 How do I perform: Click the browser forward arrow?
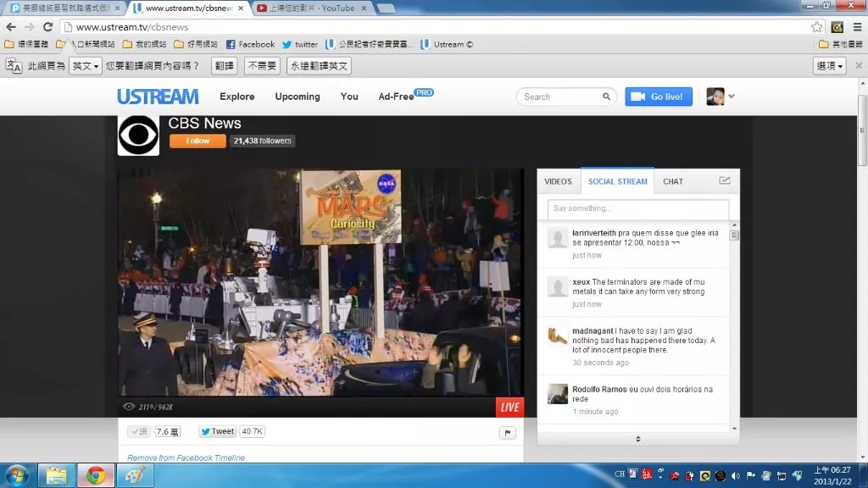tap(30, 26)
